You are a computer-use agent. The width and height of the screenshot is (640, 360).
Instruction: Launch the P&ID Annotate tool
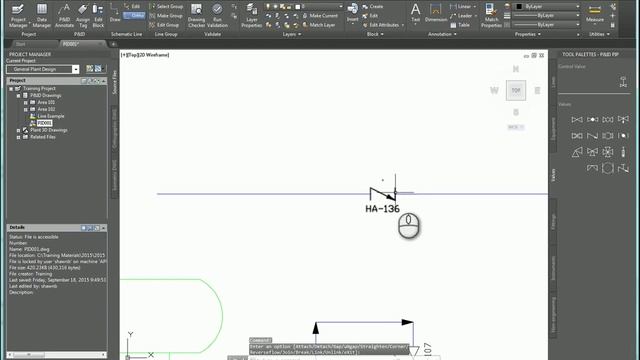point(64,16)
